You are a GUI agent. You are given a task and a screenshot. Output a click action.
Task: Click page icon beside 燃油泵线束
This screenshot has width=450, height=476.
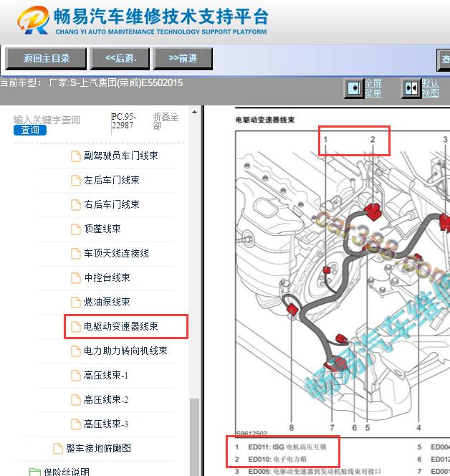(75, 302)
